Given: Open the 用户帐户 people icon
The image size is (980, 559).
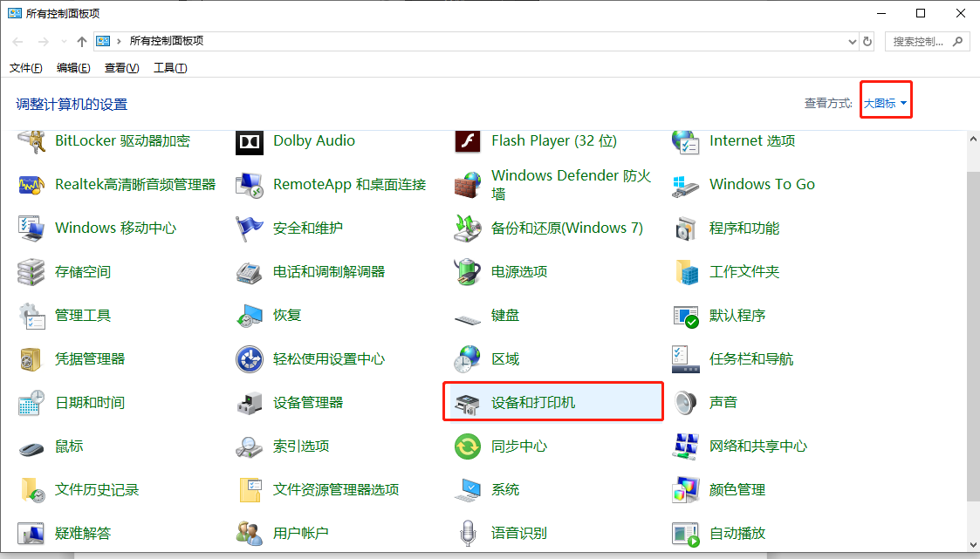Looking at the screenshot, I should [x=249, y=534].
